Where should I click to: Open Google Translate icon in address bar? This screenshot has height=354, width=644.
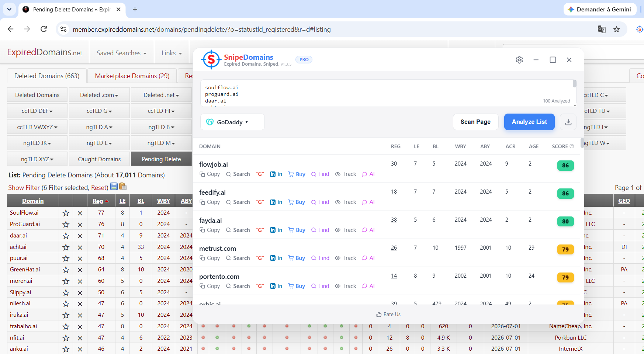pyautogui.click(x=602, y=29)
